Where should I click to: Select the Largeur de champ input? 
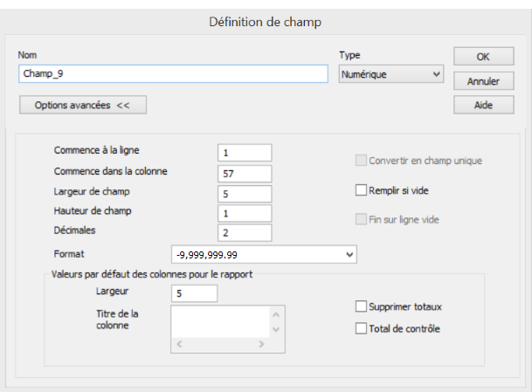(x=245, y=194)
